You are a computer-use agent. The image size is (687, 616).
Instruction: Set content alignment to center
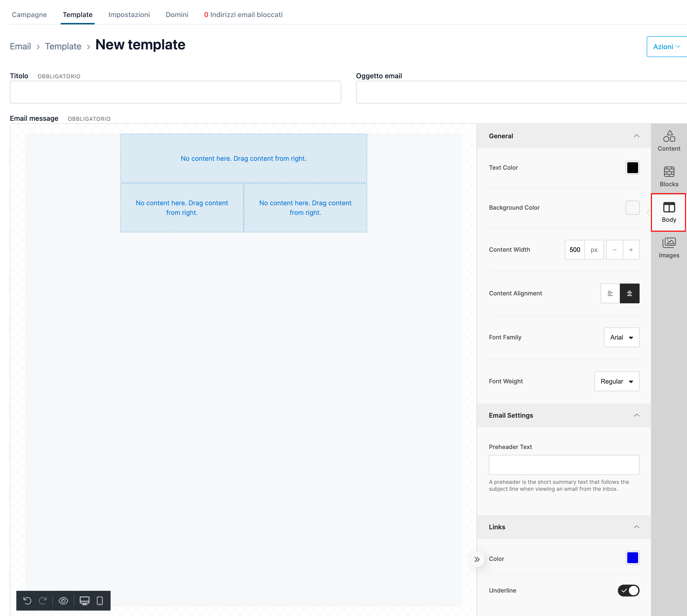pyautogui.click(x=629, y=293)
